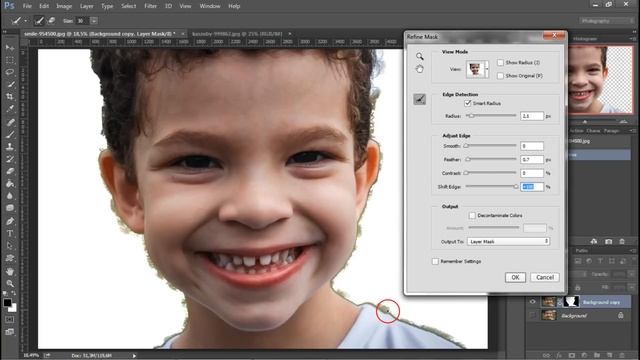
Task: Open the Window menu
Action: [x=210, y=6]
